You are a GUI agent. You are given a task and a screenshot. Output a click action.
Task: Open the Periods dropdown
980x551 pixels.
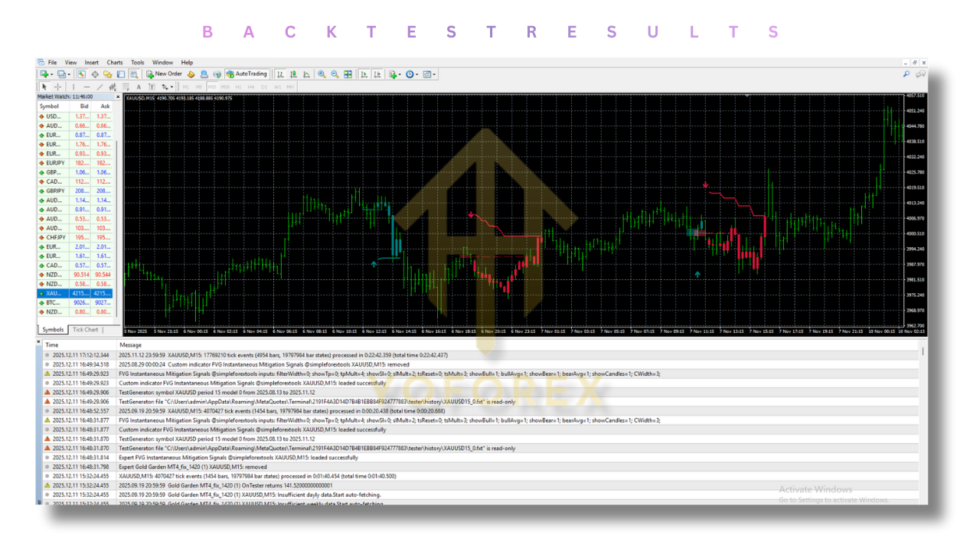[410, 74]
